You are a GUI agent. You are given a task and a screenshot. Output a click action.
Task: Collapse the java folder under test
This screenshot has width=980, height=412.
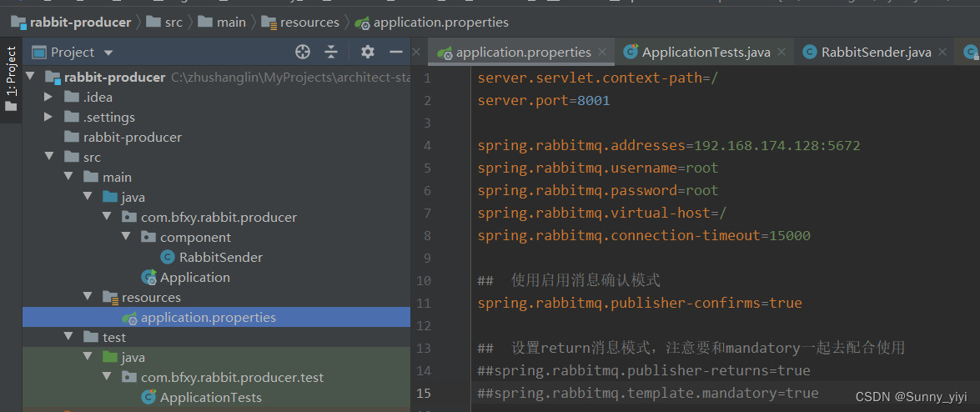click(x=88, y=357)
